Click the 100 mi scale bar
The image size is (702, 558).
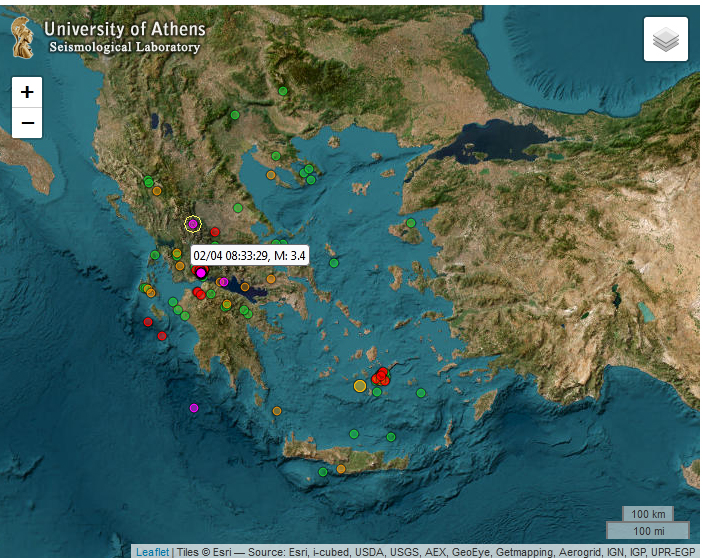pyautogui.click(x=647, y=530)
